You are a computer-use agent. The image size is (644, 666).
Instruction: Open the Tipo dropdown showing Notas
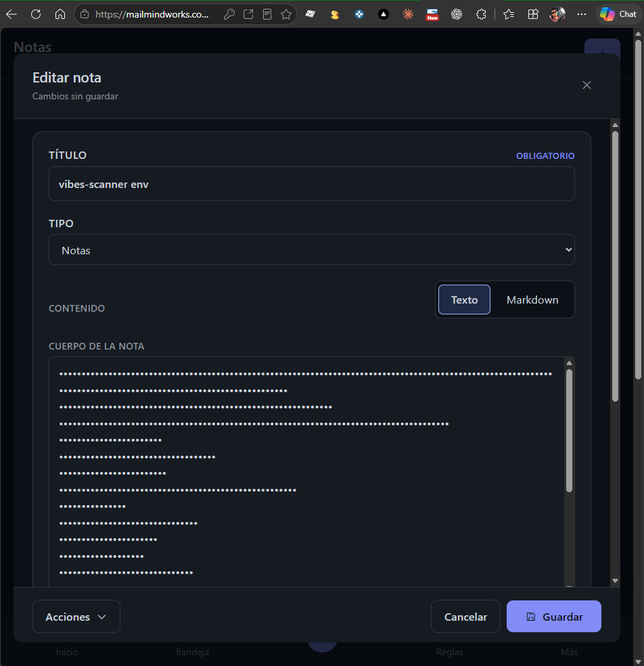pyautogui.click(x=312, y=249)
